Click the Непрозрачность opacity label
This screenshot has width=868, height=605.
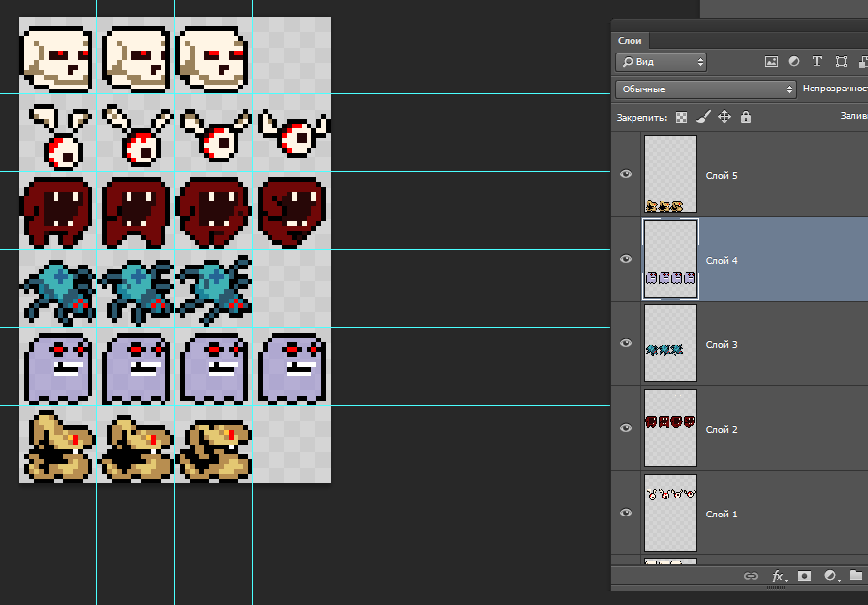pyautogui.click(x=835, y=89)
